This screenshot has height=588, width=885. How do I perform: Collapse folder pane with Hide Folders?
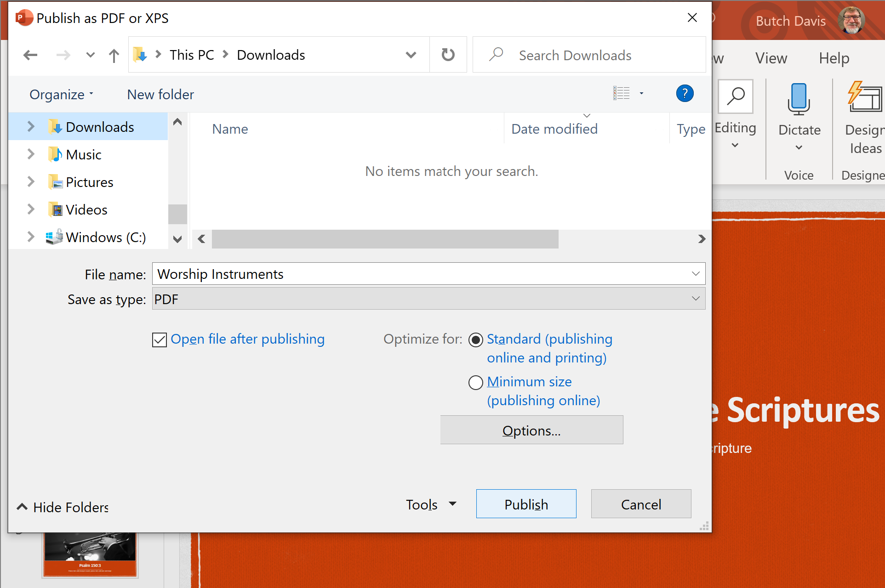pyautogui.click(x=63, y=507)
